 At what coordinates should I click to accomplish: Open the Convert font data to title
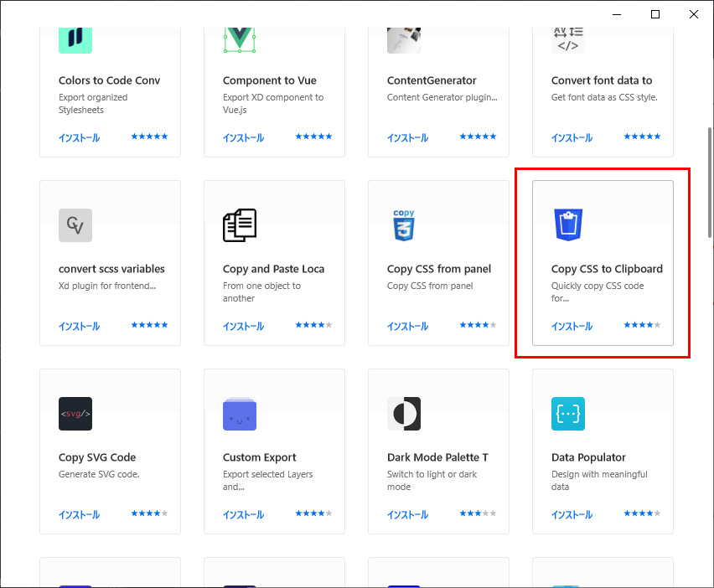(602, 80)
